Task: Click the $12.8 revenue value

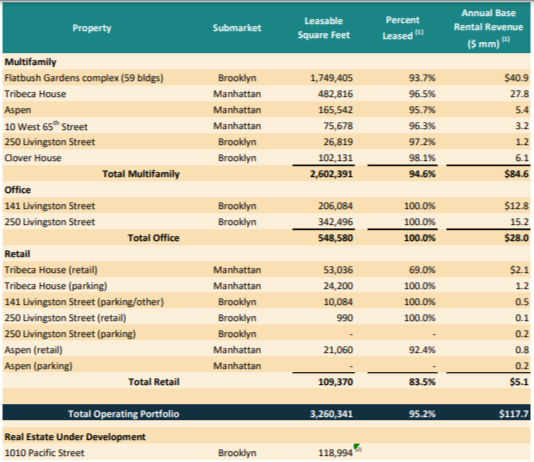Action: click(x=516, y=206)
